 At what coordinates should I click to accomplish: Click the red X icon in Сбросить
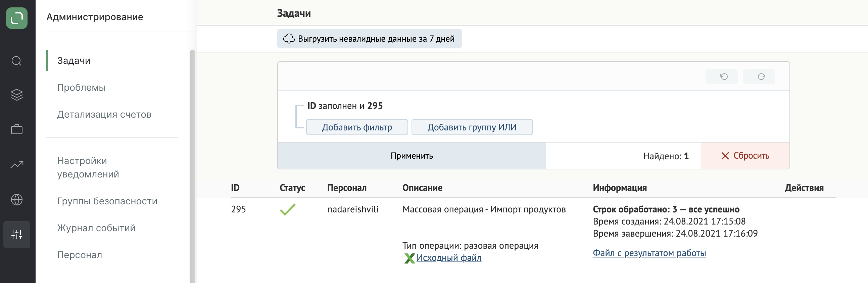[725, 156]
